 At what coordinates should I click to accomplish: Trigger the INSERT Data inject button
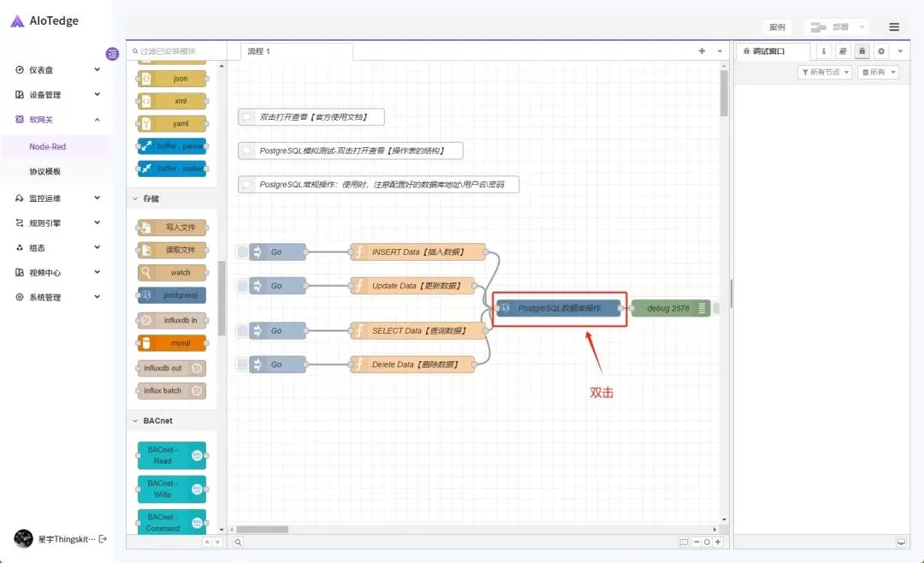pyautogui.click(x=243, y=252)
